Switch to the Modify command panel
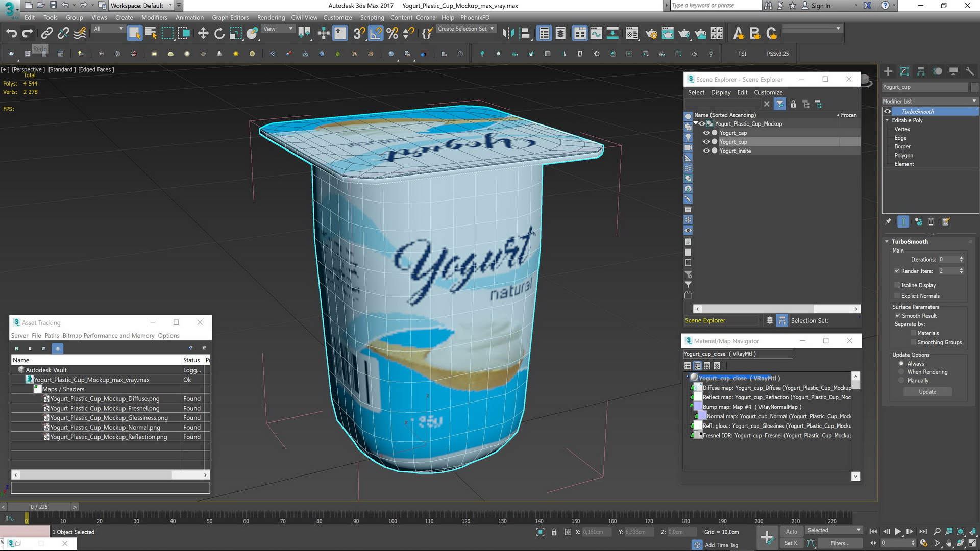This screenshot has height=551, width=980. coord(904,71)
